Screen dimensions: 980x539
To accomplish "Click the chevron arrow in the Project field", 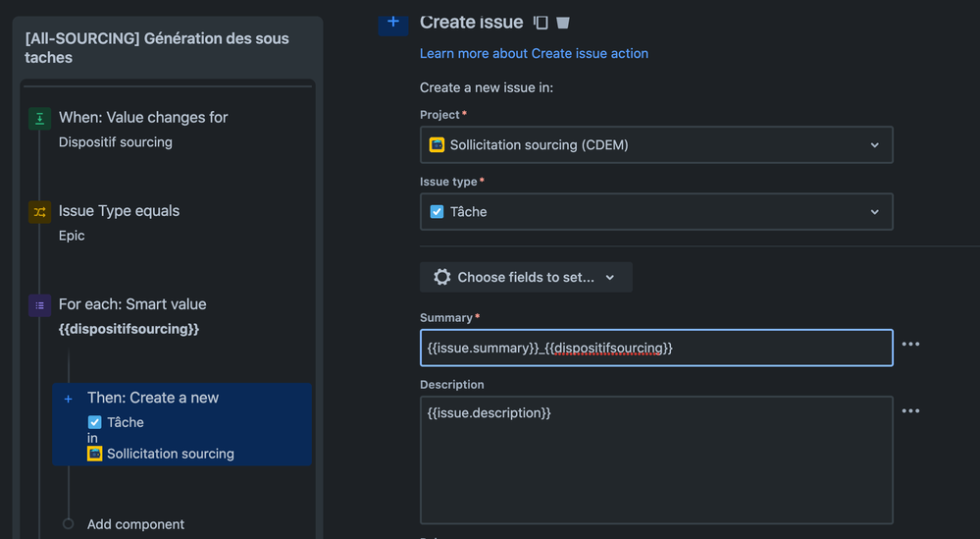I will point(874,145).
